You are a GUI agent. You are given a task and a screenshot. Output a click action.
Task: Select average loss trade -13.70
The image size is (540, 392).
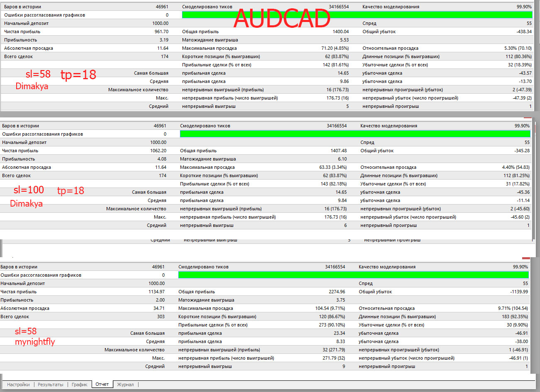pos(525,81)
